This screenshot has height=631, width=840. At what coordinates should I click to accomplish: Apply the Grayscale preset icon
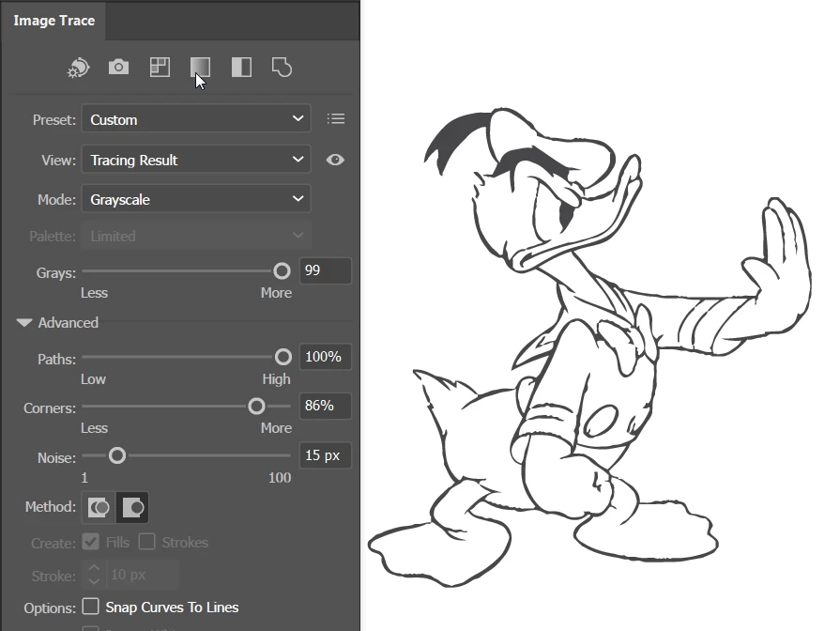pos(200,68)
